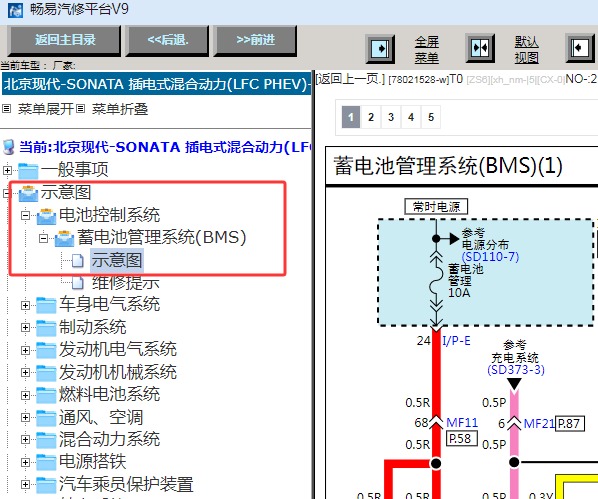Click the 发动机机械系统 folder icon

click(46, 373)
